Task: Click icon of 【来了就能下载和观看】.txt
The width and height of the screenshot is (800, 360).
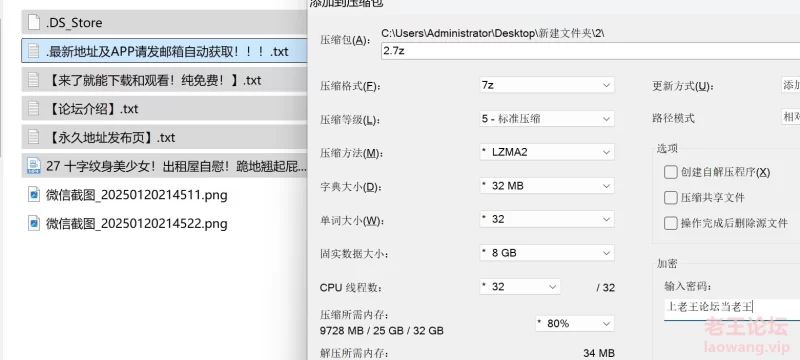Action: [34, 80]
